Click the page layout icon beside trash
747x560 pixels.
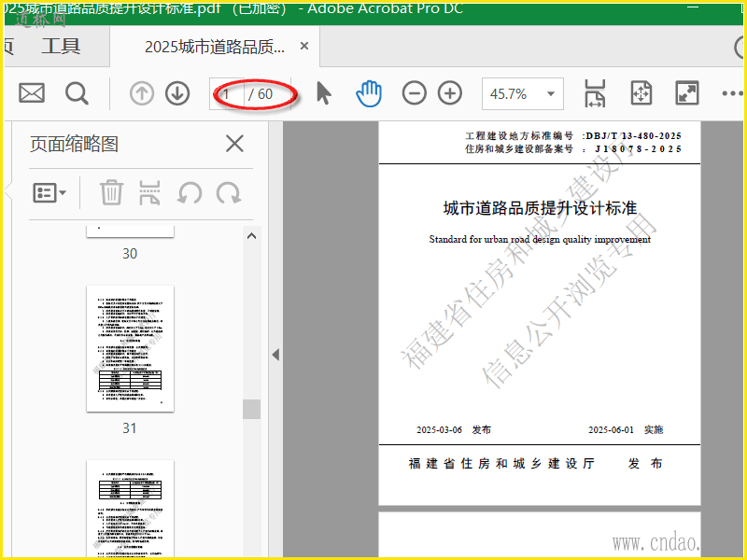tap(149, 193)
